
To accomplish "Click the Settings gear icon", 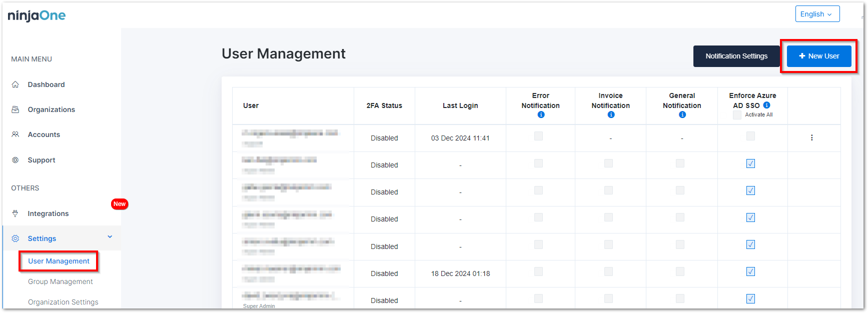I will [16, 238].
